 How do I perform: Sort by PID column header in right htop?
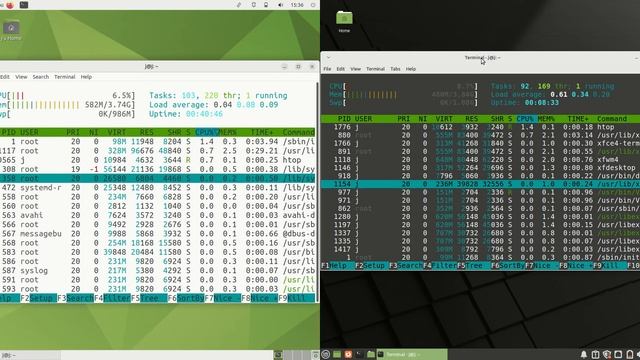(344, 119)
